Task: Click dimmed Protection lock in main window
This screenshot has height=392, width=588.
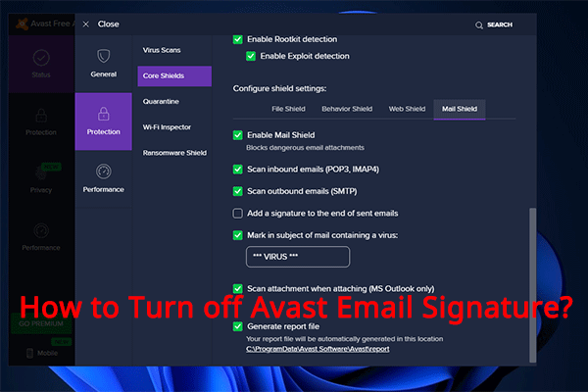Action: tap(41, 116)
